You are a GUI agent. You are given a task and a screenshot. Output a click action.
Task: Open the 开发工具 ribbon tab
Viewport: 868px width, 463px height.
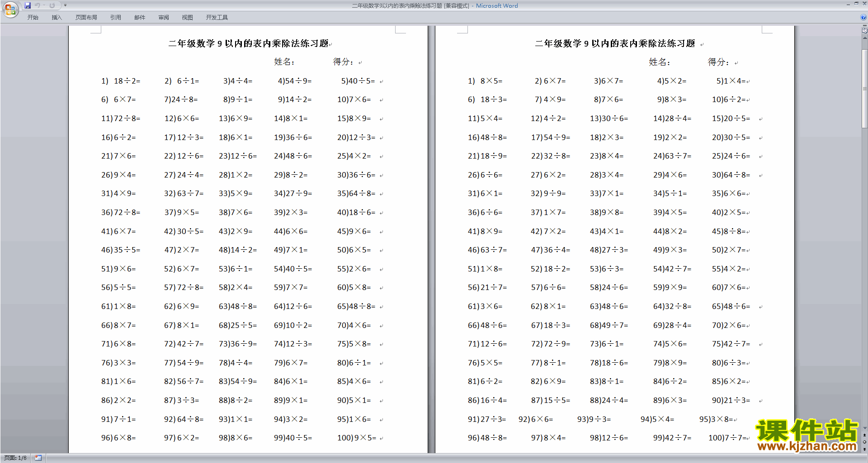tap(217, 18)
